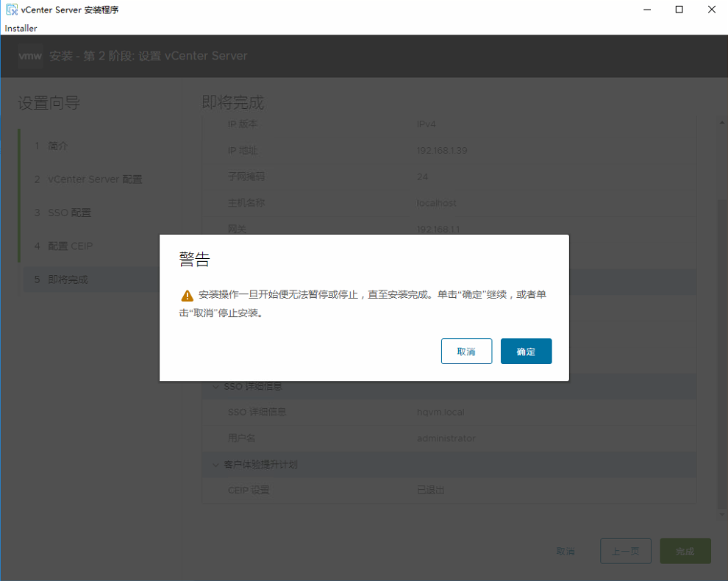Click the bottom 取消 link in wizard
Image resolution: width=728 pixels, height=581 pixels.
tap(565, 552)
